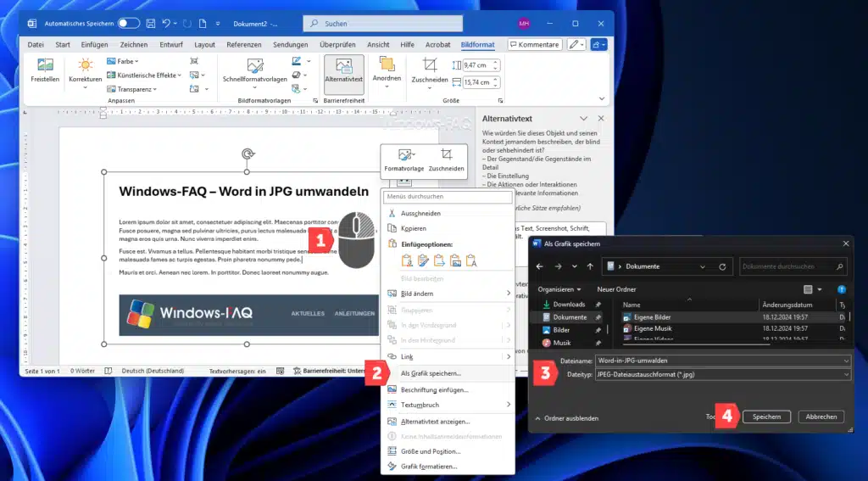Image resolution: width=868 pixels, height=481 pixels.
Task: Increase the height value with the stepper
Action: [x=495, y=62]
